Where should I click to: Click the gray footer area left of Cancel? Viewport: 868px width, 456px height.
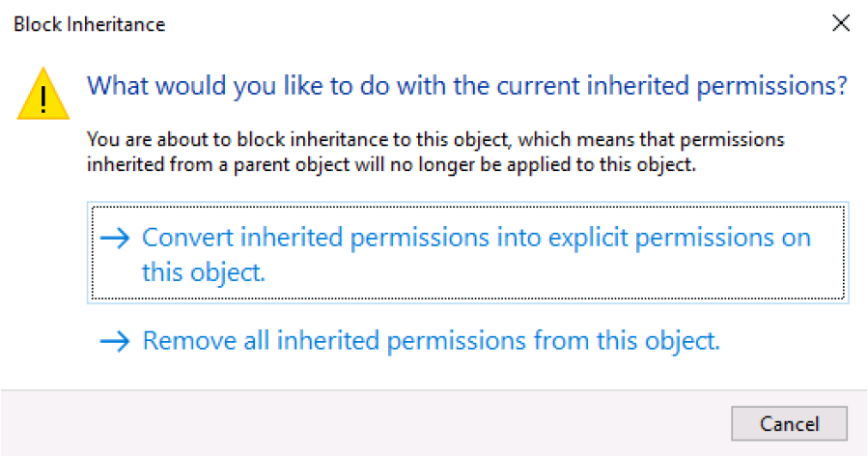tap(365, 424)
